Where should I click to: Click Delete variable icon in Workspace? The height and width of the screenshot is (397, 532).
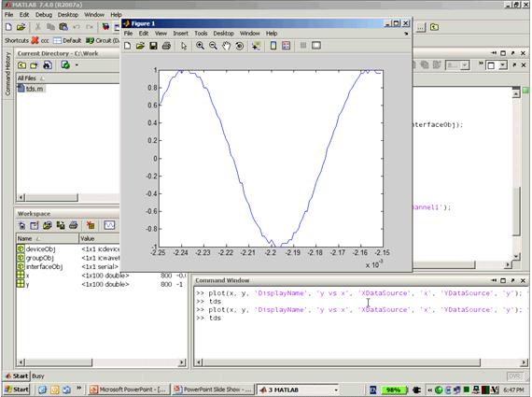(91, 225)
